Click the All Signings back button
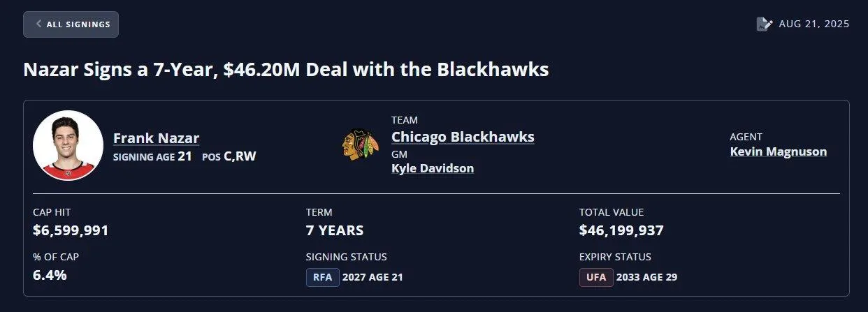The height and width of the screenshot is (312, 868). coord(71,24)
